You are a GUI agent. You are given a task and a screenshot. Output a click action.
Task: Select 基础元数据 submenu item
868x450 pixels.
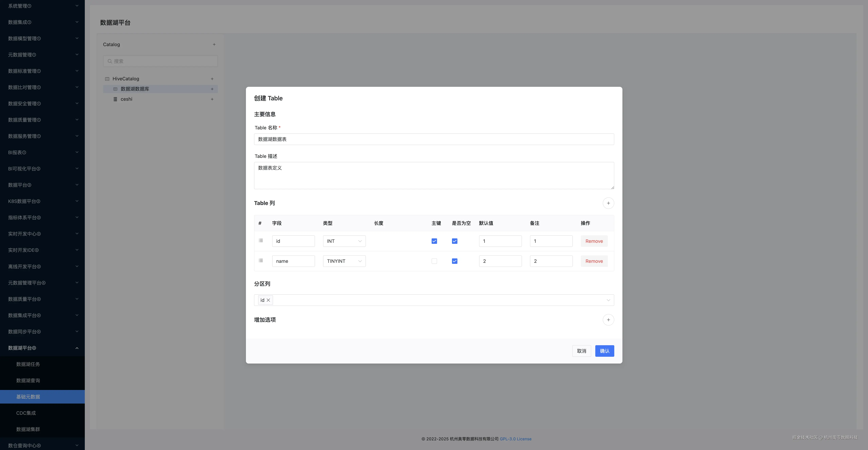click(x=42, y=397)
